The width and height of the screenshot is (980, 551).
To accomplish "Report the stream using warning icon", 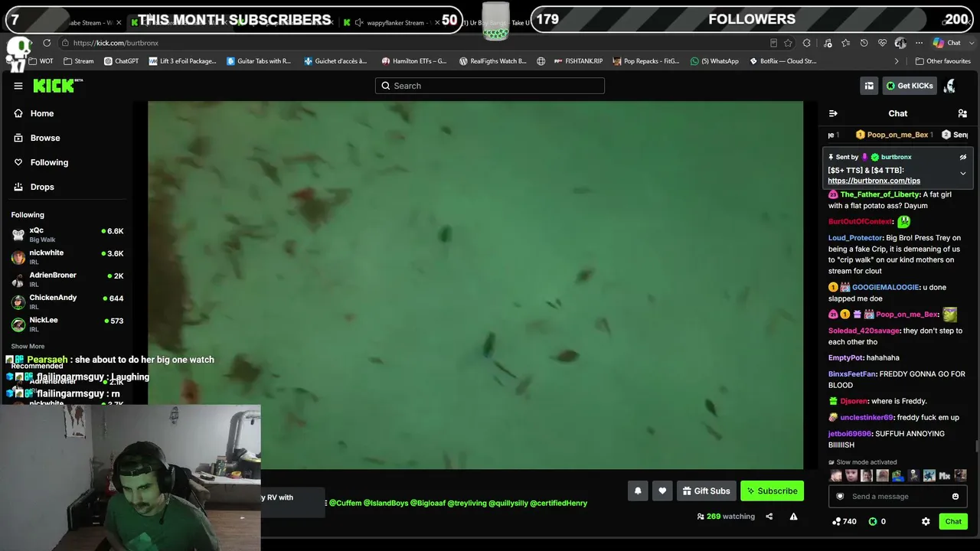I will point(793,517).
